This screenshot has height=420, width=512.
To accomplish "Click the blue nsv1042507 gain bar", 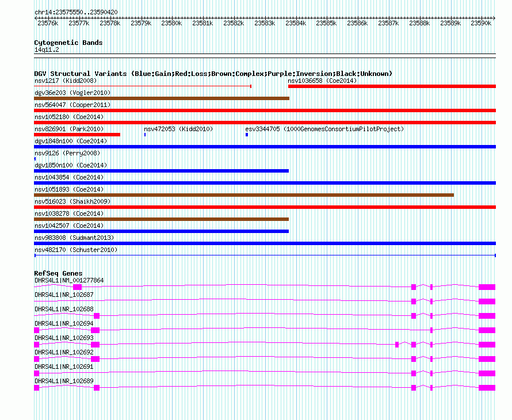I will tap(162, 231).
